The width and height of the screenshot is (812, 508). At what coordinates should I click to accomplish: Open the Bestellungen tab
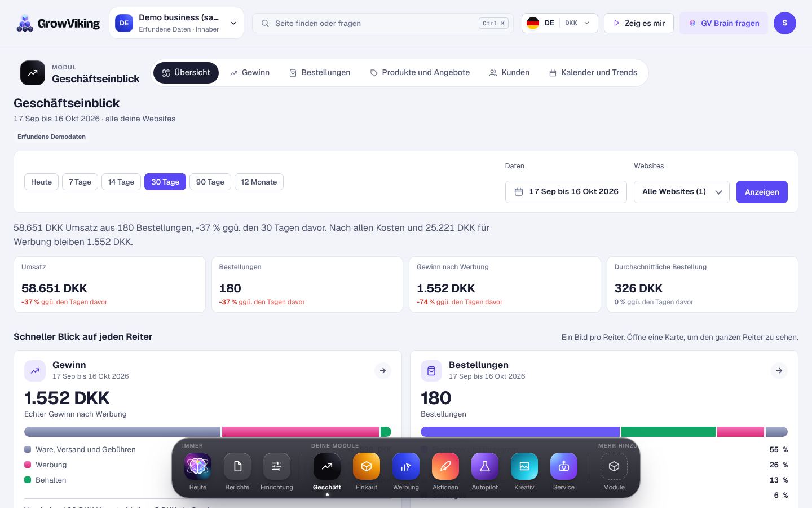coord(320,73)
